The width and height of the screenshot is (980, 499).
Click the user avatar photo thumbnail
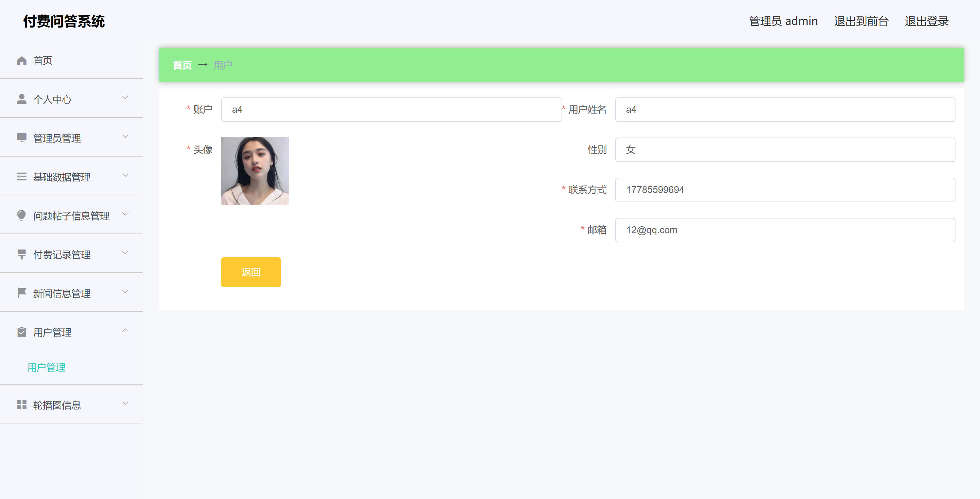[255, 171]
